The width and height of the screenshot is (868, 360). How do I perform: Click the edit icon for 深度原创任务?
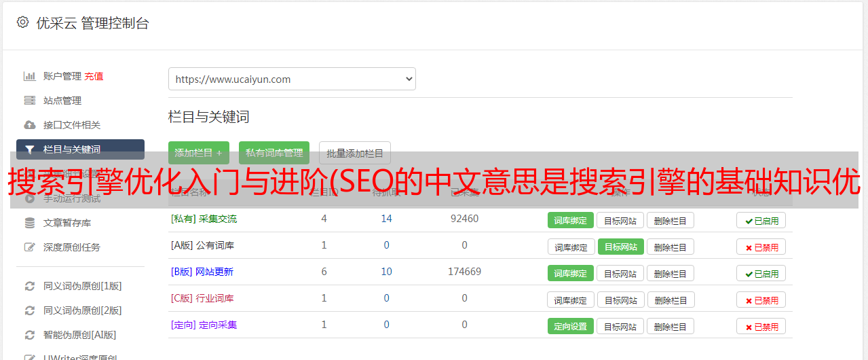tap(30, 247)
